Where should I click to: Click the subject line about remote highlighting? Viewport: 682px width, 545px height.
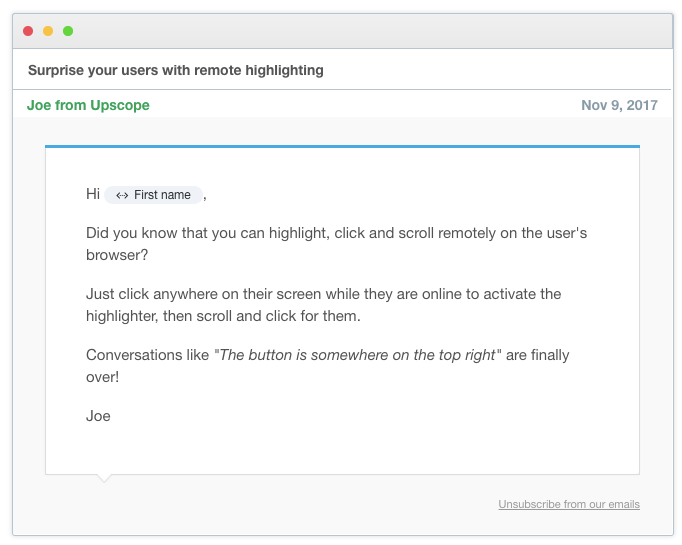pos(175,70)
